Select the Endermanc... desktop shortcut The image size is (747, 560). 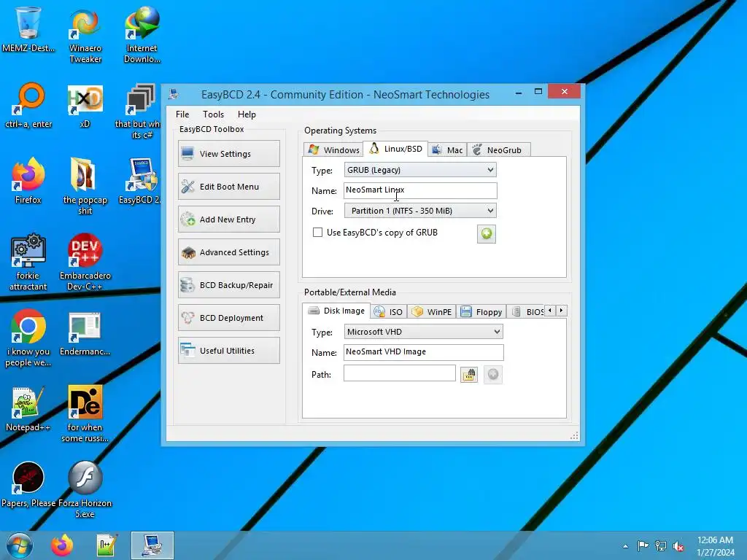point(85,333)
